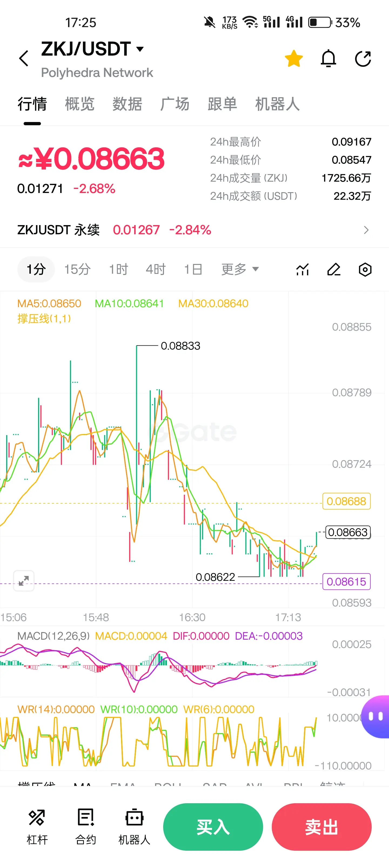Open the chart indicators icon
The height and width of the screenshot is (868, 389).
302,270
